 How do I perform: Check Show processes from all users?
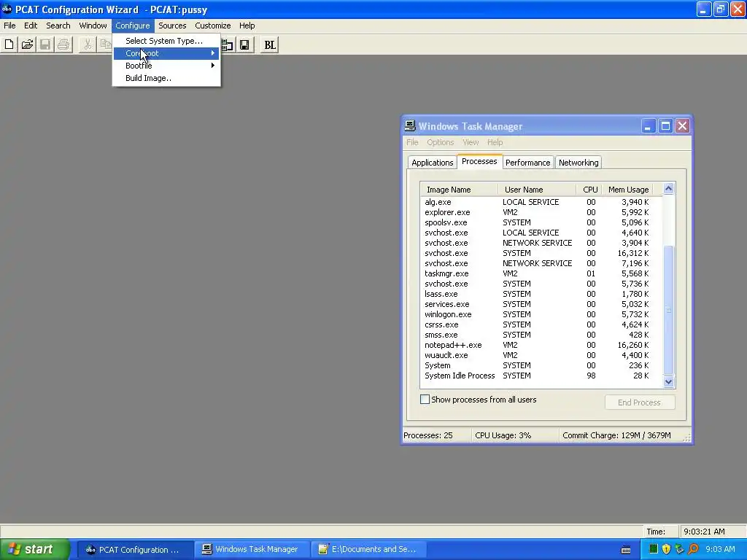(425, 400)
